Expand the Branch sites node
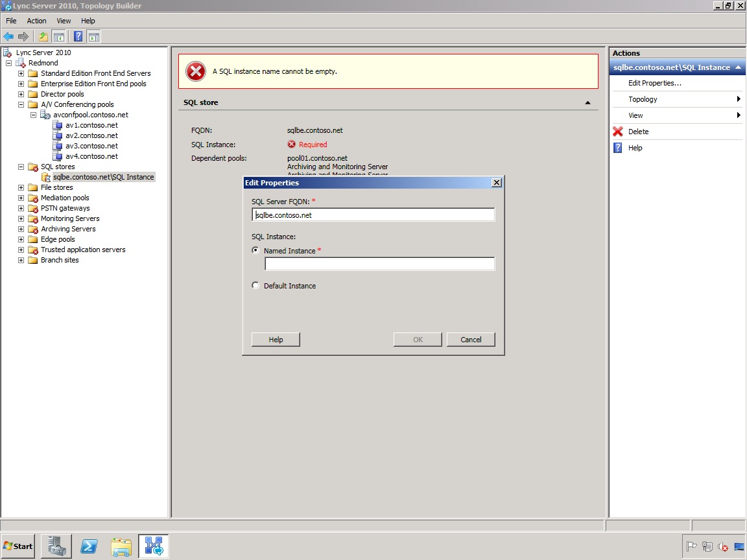The height and width of the screenshot is (560, 747). 21,260
